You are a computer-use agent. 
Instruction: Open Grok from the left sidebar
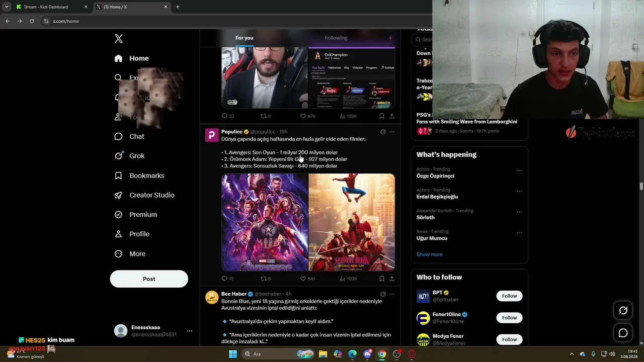pos(129,156)
